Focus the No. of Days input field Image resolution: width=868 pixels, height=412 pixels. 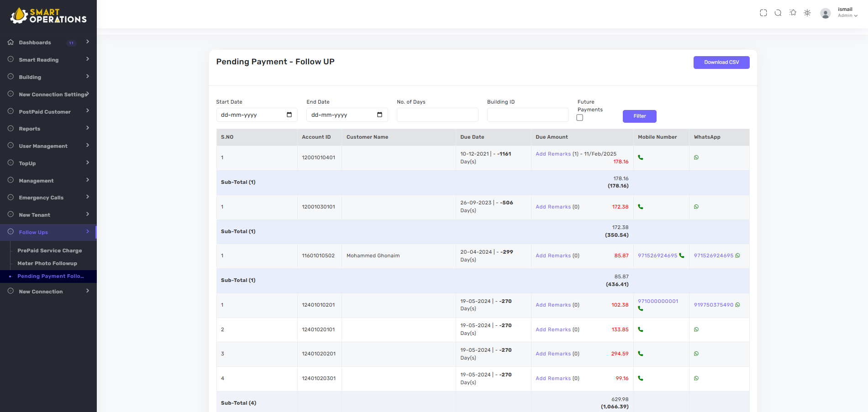pos(437,115)
